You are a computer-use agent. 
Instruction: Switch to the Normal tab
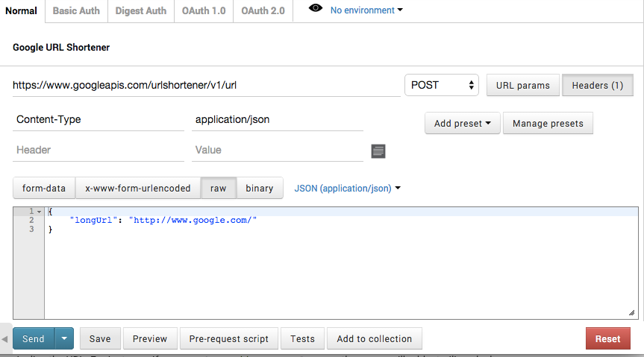(22, 10)
